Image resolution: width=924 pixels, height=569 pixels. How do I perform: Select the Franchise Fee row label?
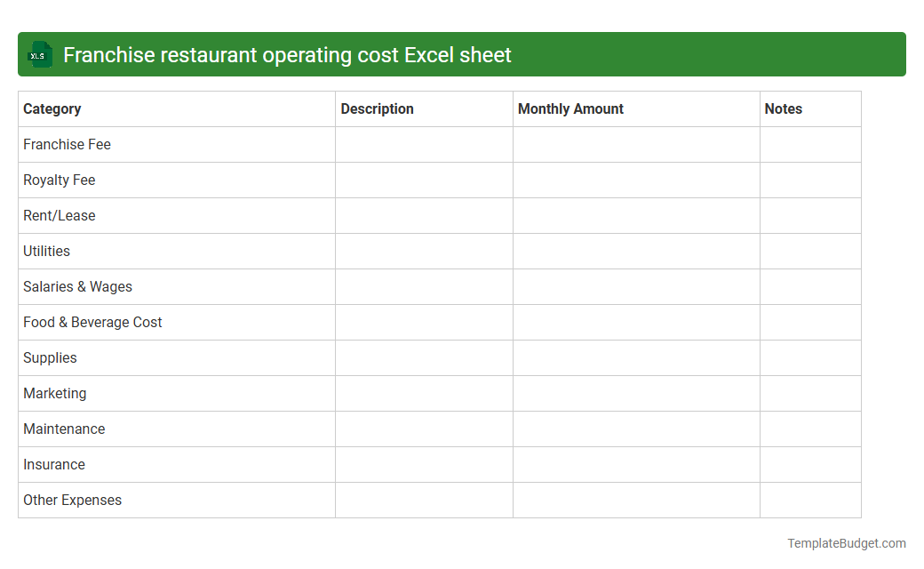[x=67, y=144]
